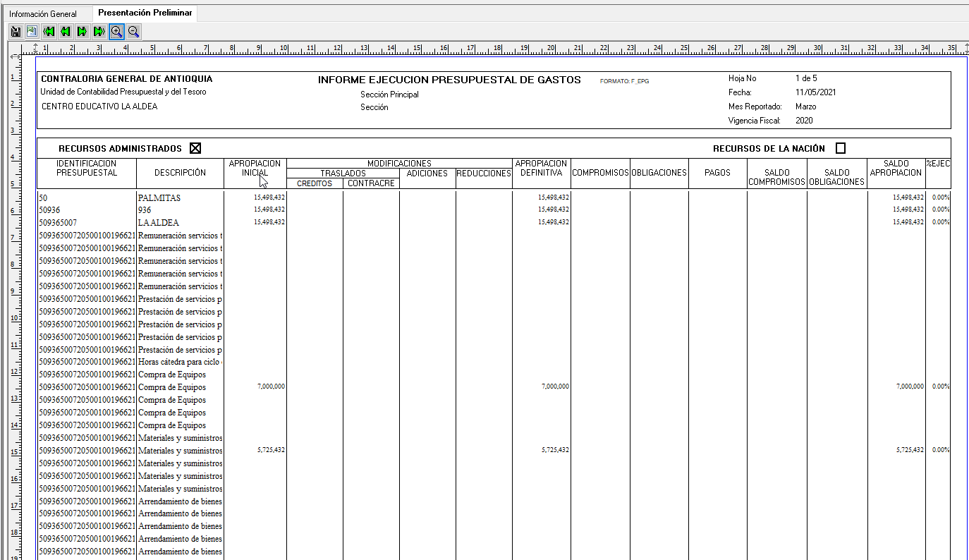Toggle the Recursos Administrados checkbox
Image resolution: width=969 pixels, height=560 pixels.
click(195, 148)
